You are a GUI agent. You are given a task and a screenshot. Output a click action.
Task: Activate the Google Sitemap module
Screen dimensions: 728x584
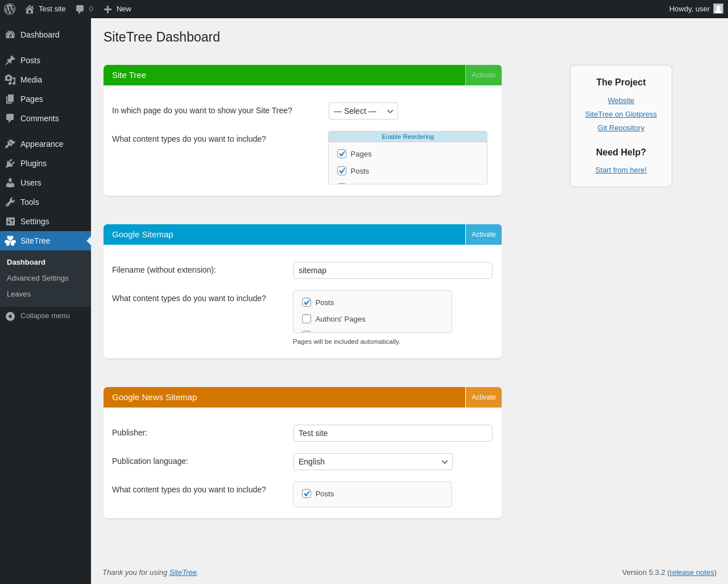[483, 235]
